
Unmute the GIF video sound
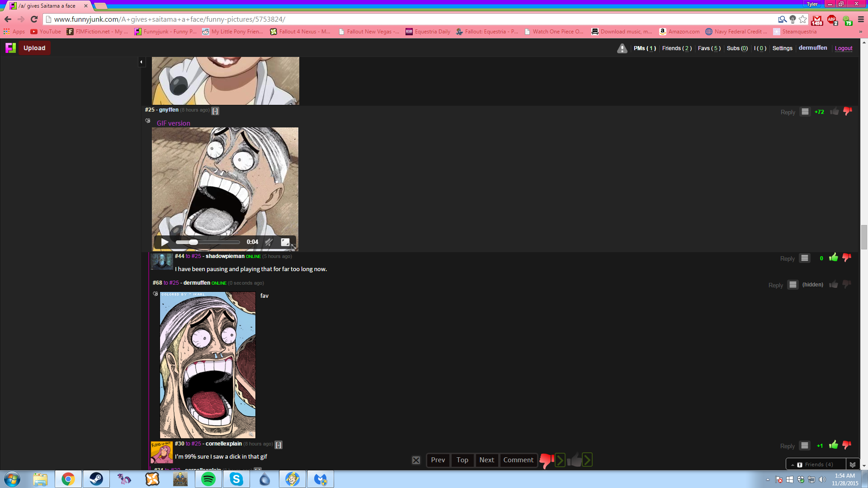pos(269,242)
